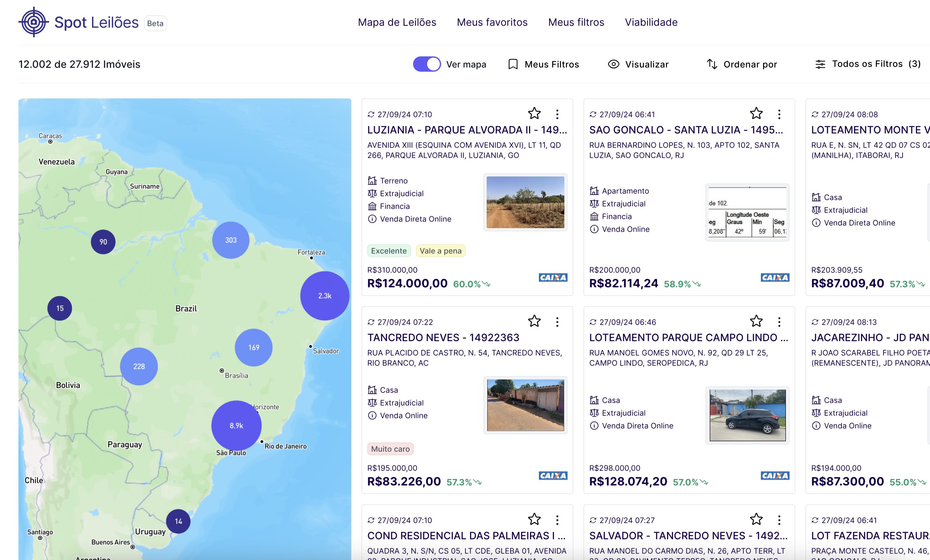
Task: Toggle the Ver mapa switch off
Action: [427, 64]
